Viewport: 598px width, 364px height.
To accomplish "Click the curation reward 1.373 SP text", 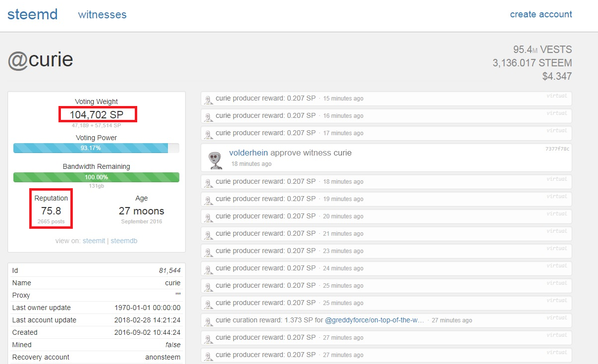I will [x=269, y=320].
